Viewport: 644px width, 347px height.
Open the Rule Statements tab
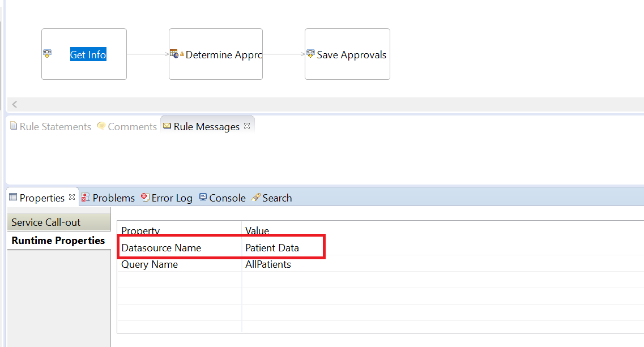click(x=50, y=126)
